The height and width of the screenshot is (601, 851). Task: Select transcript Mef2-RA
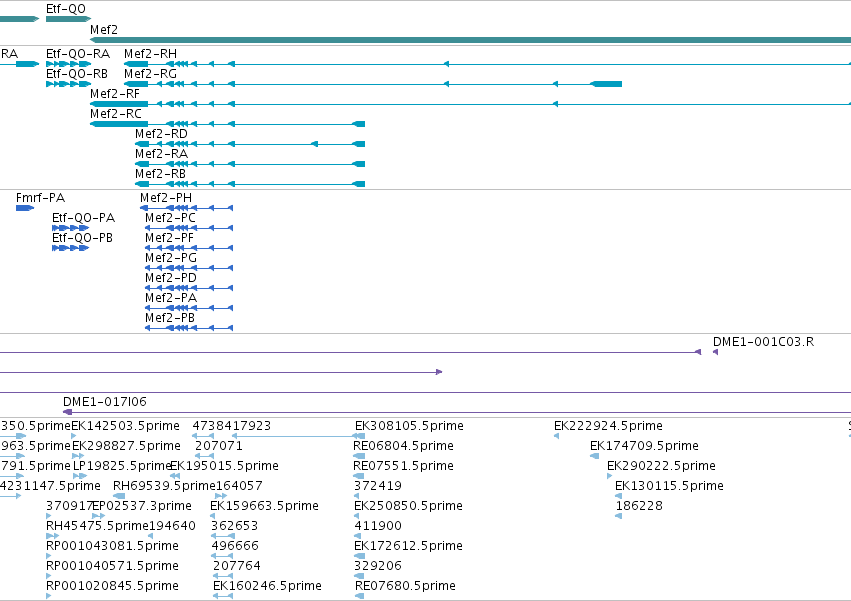pos(250,164)
